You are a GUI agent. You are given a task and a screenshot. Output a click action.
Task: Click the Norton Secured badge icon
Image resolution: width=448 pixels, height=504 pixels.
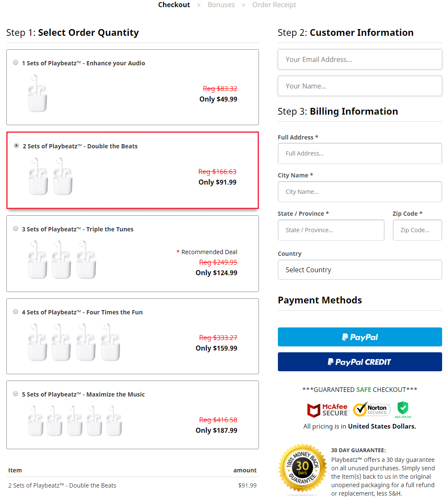point(371,410)
